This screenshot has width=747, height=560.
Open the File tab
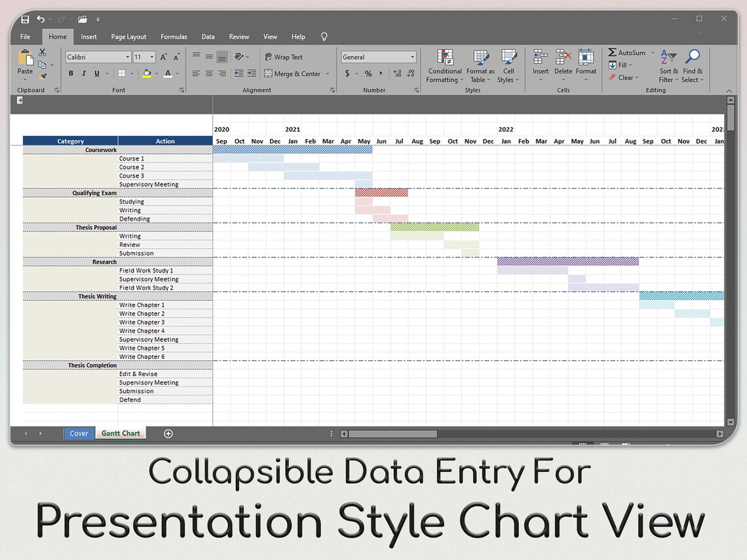(x=26, y=37)
